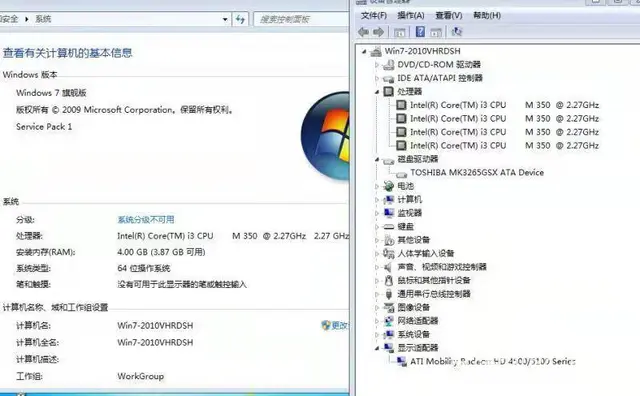Viewport: 640px width, 396px height.
Task: Expand the 网络适配器 node
Action: coord(377,321)
